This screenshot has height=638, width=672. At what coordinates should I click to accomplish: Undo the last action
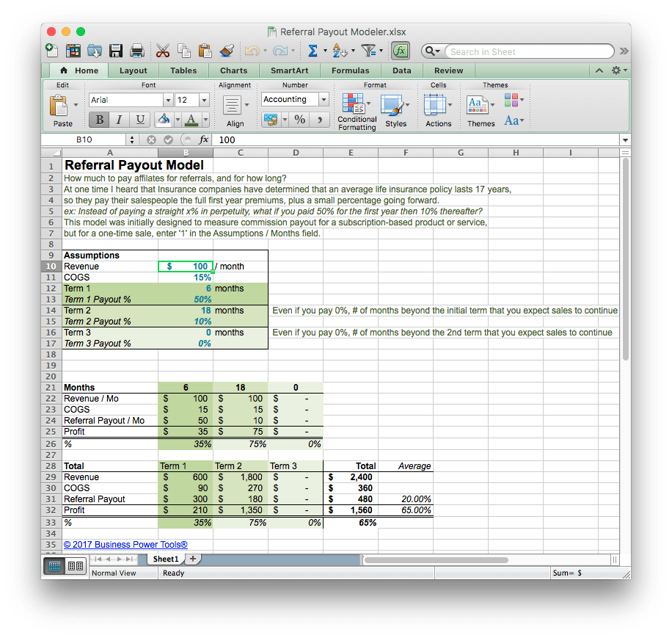[x=252, y=51]
